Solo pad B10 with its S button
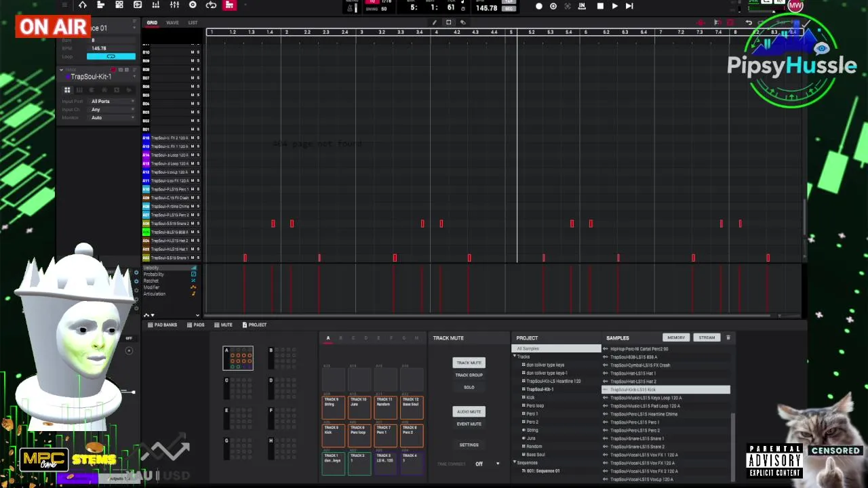The image size is (868, 488). point(198,52)
